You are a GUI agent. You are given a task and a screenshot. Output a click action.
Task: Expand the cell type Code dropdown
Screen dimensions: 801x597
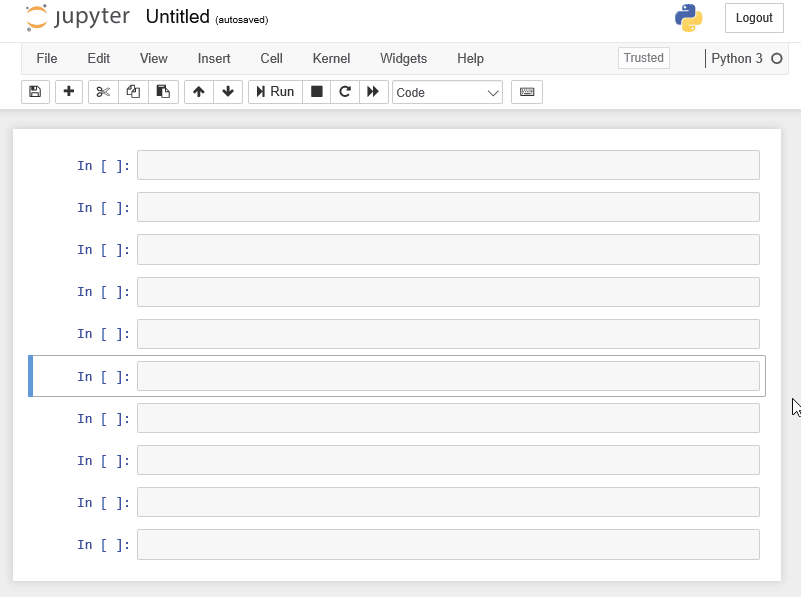(x=447, y=92)
